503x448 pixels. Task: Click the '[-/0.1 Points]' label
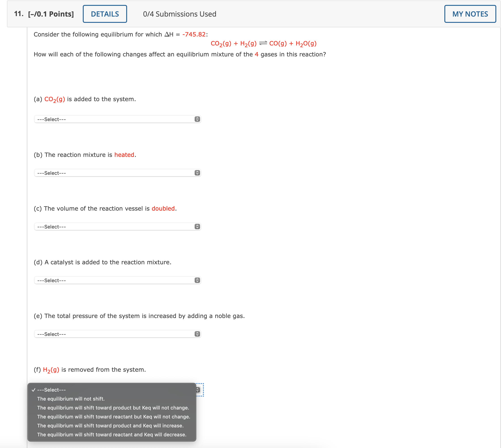51,14
